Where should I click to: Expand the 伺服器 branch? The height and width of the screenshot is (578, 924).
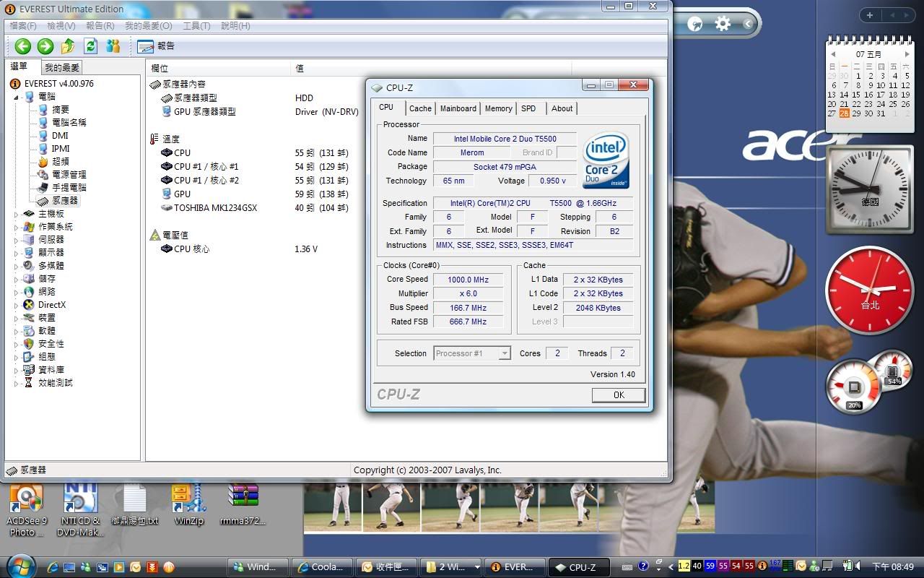coord(16,240)
